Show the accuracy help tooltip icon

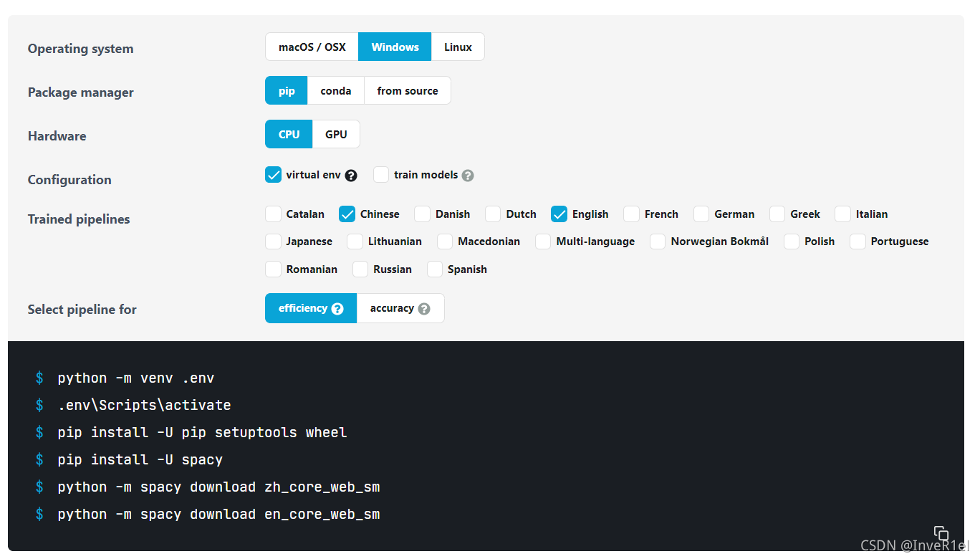(424, 309)
